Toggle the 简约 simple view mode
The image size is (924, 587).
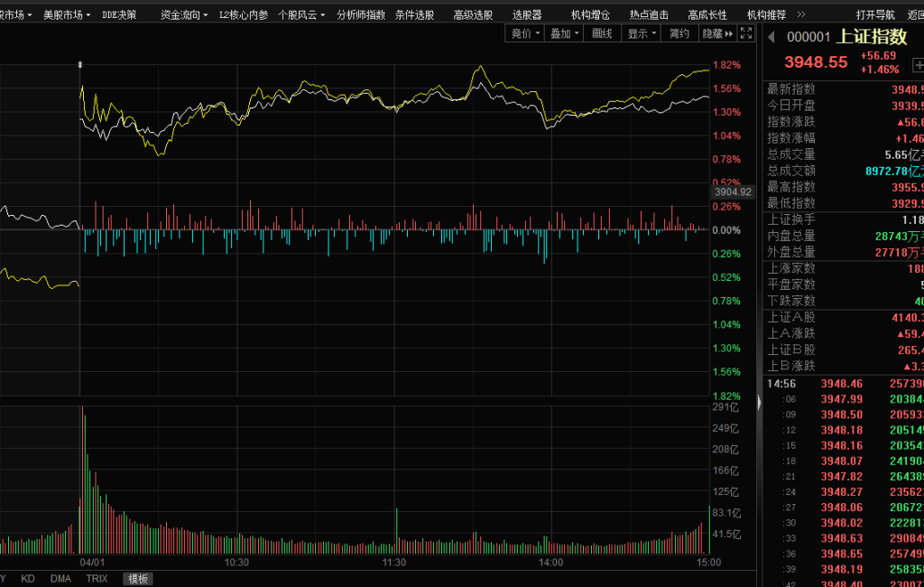pyautogui.click(x=679, y=33)
